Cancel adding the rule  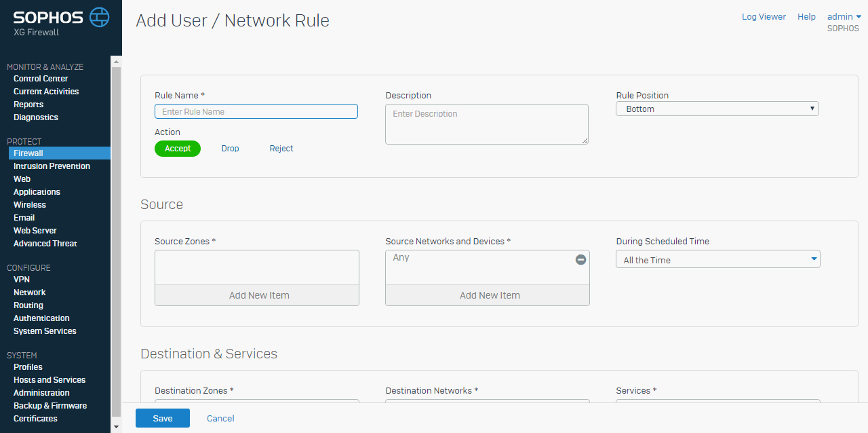[x=220, y=418]
